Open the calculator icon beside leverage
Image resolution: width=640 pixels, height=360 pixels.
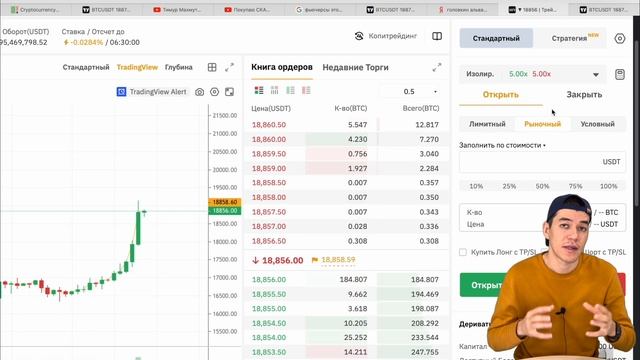pyautogui.click(x=620, y=74)
